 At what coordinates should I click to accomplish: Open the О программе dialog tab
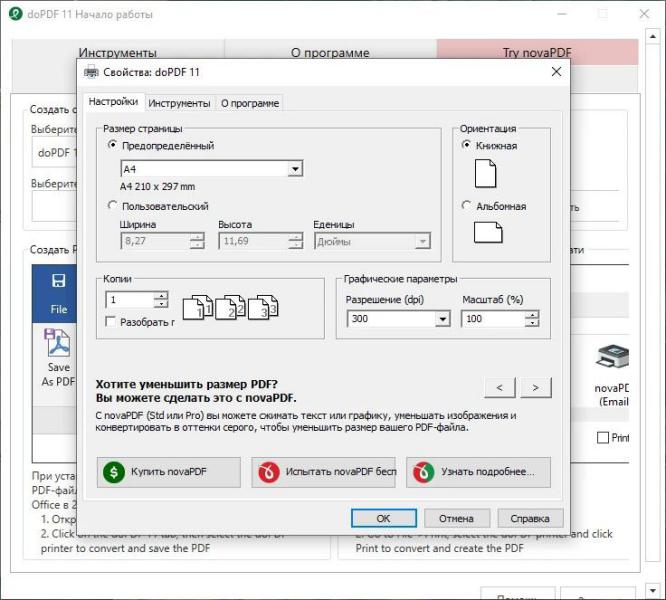250,103
